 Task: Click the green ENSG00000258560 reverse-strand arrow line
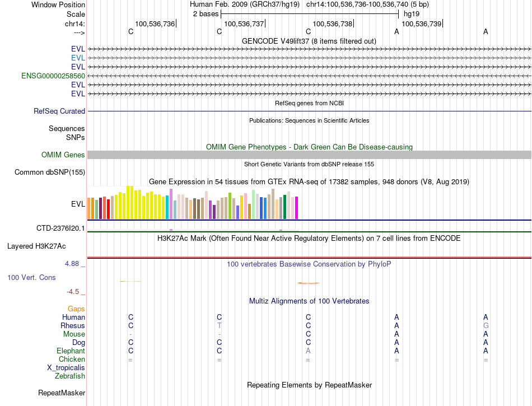pos(309,76)
